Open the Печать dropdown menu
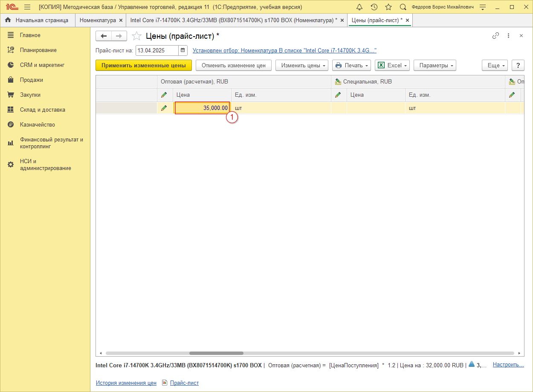533x392 pixels. point(351,65)
